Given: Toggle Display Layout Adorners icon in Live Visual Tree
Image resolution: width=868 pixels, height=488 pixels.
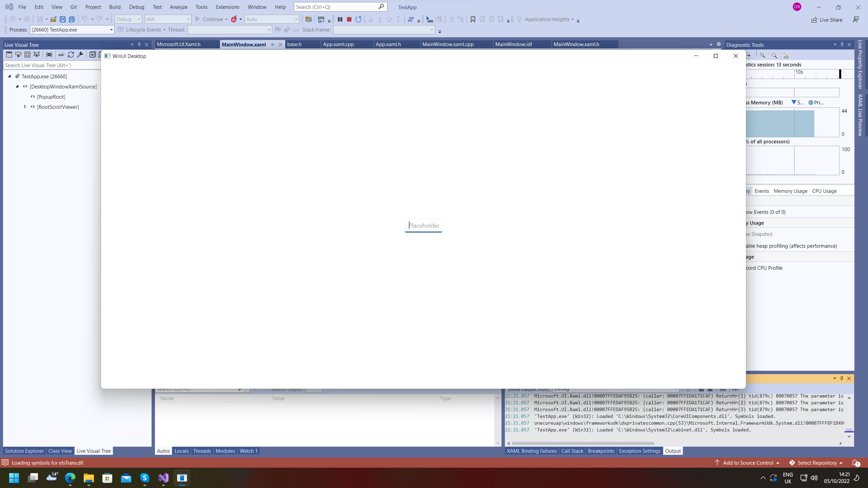Looking at the screenshot, I should (x=27, y=55).
